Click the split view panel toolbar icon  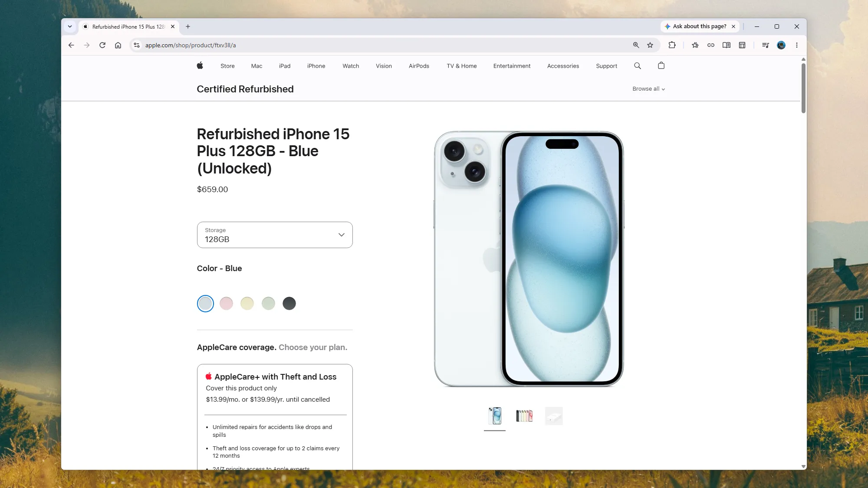742,45
